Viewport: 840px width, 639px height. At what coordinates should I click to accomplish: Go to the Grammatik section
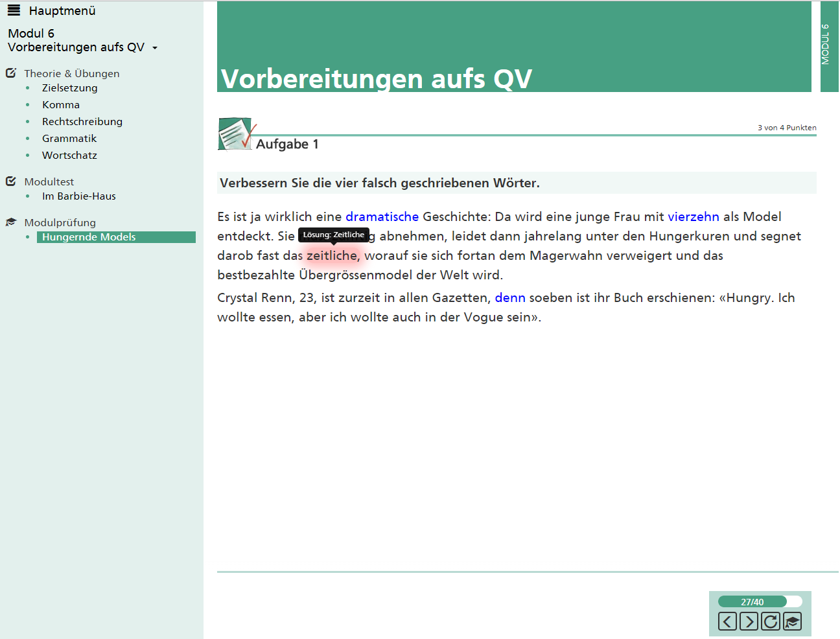(x=69, y=139)
